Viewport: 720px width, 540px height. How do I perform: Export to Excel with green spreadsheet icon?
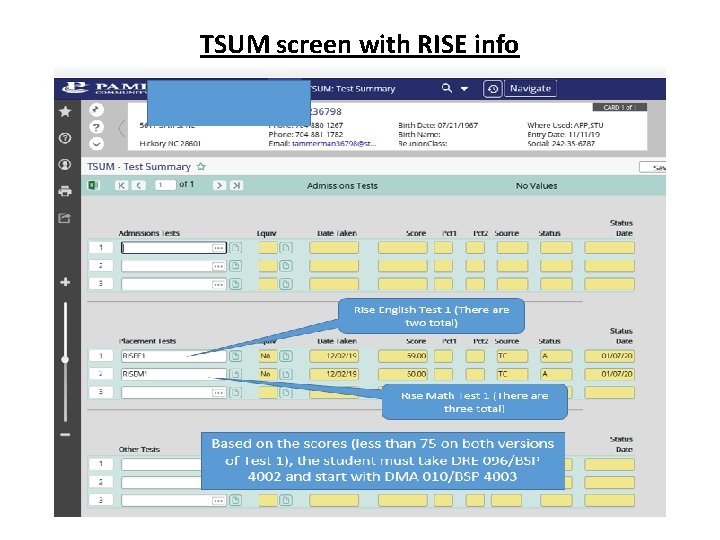click(x=94, y=185)
